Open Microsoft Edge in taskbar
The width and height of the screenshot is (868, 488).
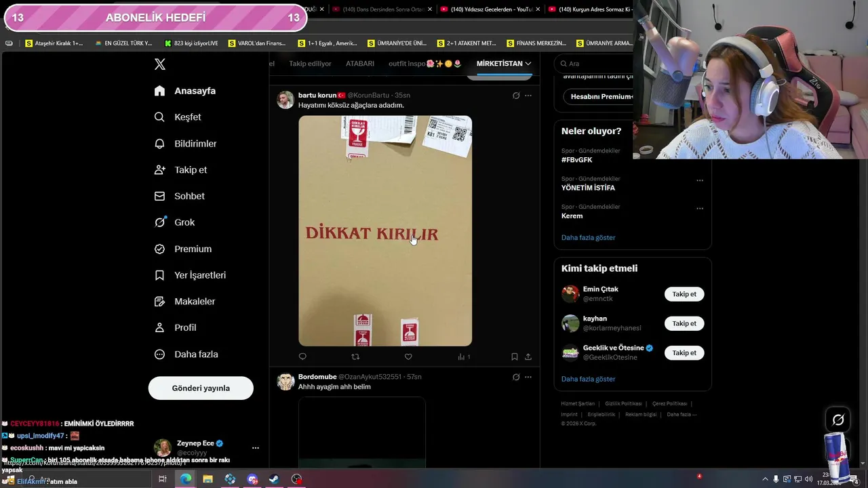click(185, 479)
